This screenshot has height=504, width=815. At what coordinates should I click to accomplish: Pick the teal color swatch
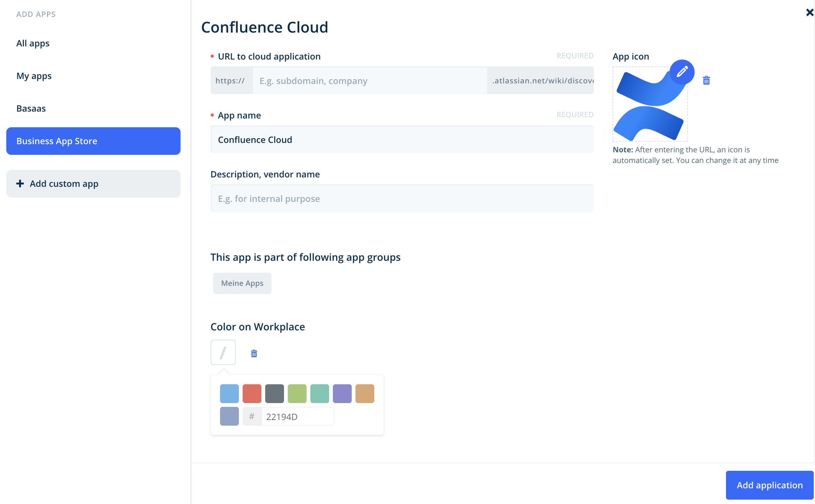tap(320, 394)
